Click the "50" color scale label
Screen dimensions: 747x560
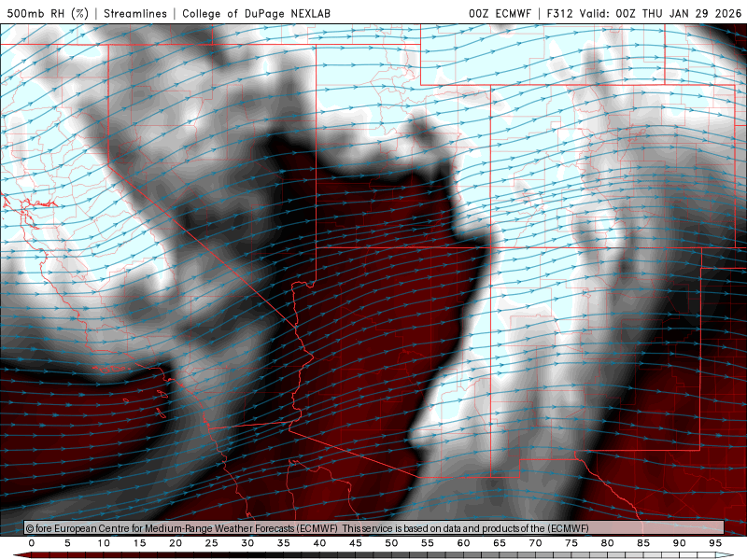[x=391, y=543]
